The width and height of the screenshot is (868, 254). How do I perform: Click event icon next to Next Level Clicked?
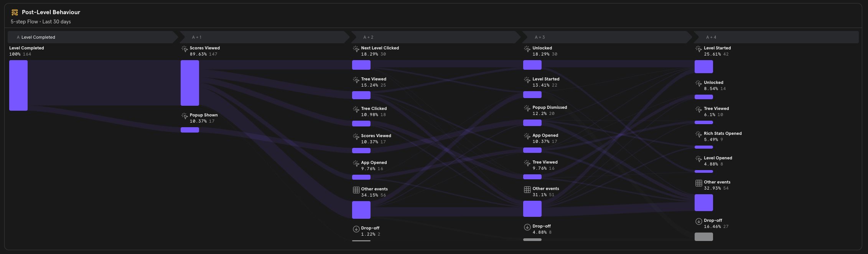click(x=356, y=49)
